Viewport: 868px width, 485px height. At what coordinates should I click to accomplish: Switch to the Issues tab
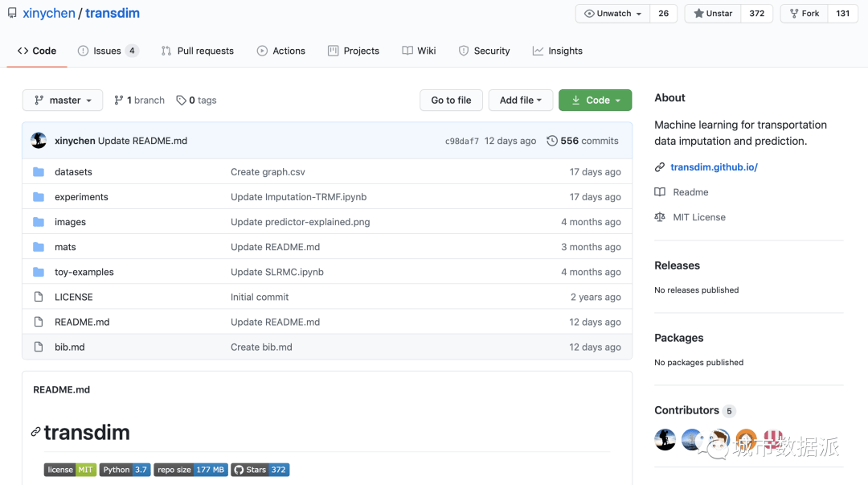(107, 51)
